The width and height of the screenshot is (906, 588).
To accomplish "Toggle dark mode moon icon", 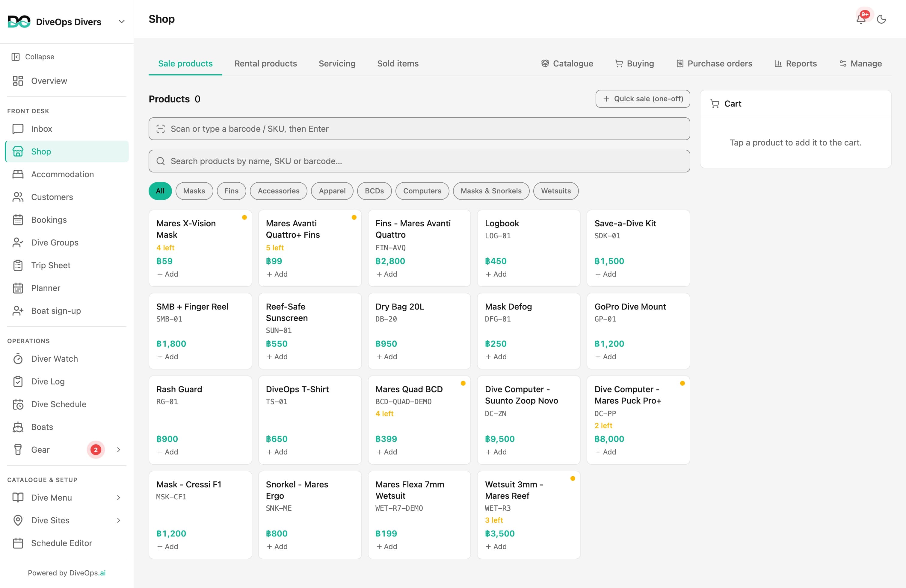I will point(881,19).
